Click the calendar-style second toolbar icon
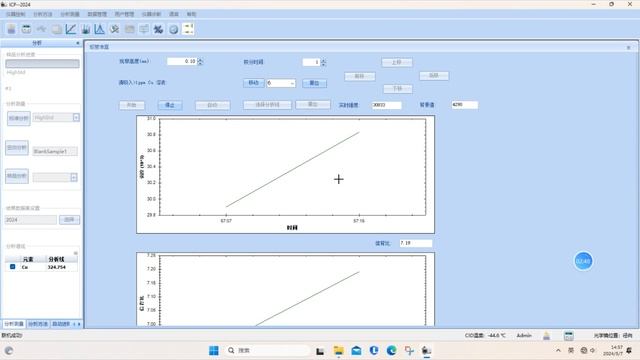Image resolution: width=640 pixels, height=360 pixels. [27, 29]
